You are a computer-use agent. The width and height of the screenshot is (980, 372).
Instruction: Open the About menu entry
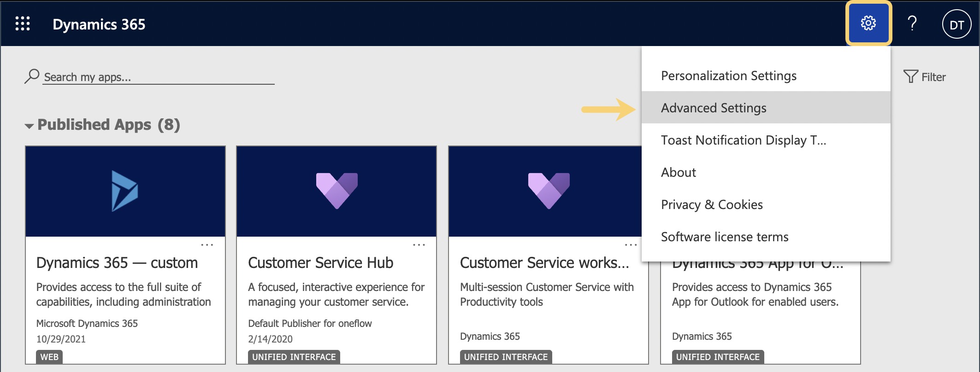679,172
